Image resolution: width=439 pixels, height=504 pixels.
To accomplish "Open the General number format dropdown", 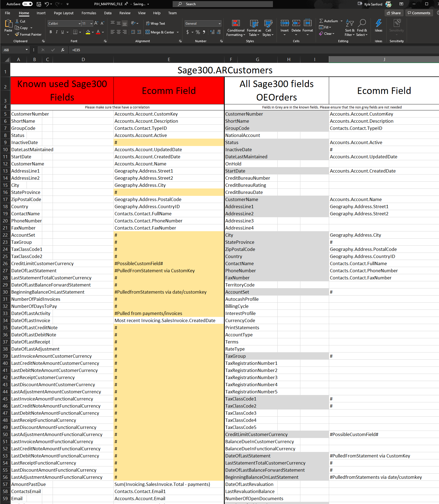I will (x=219, y=24).
